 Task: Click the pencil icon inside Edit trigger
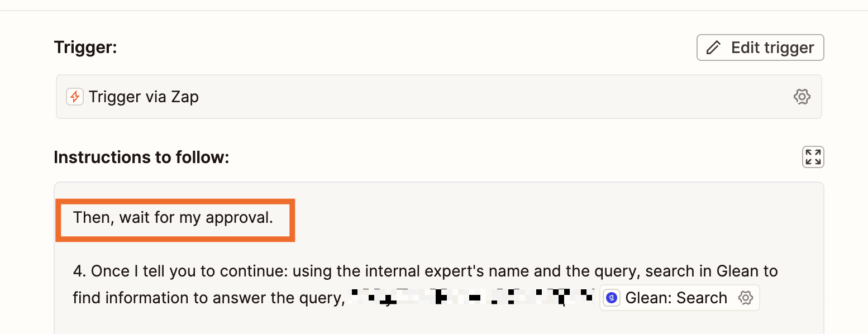click(x=714, y=47)
